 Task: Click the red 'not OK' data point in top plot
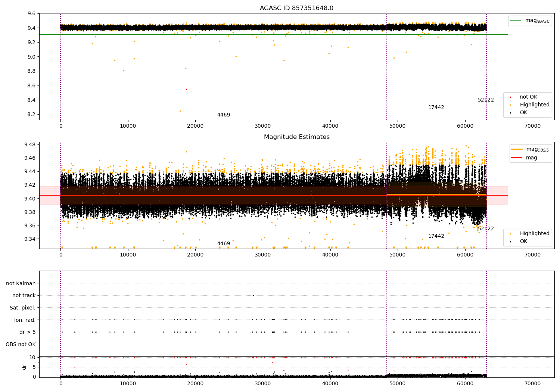click(x=186, y=89)
